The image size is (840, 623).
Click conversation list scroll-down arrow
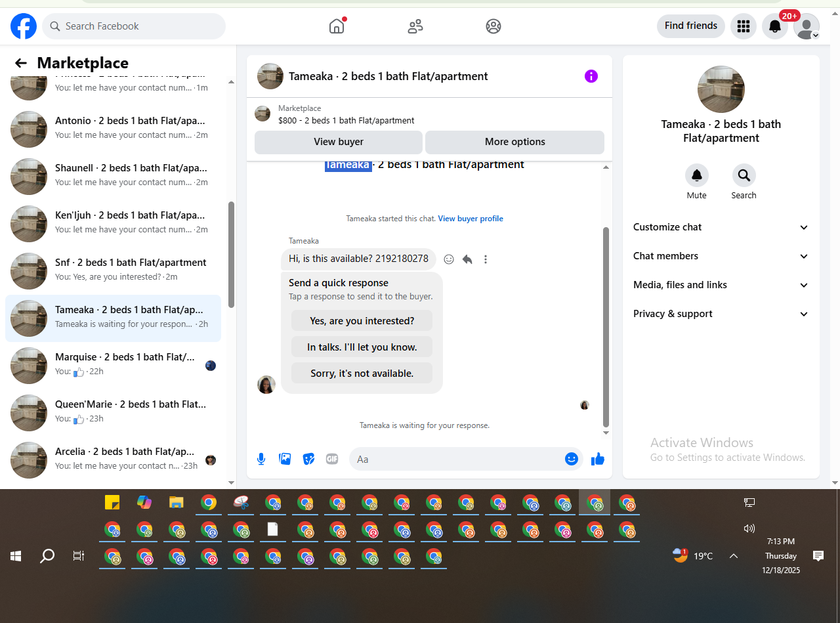[231, 483]
